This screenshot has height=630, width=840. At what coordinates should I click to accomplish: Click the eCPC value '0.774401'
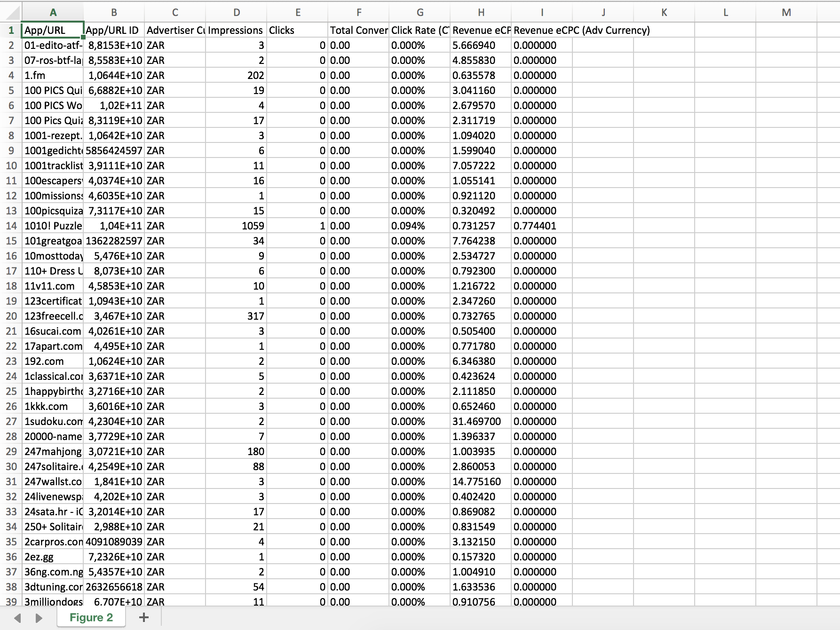point(542,226)
